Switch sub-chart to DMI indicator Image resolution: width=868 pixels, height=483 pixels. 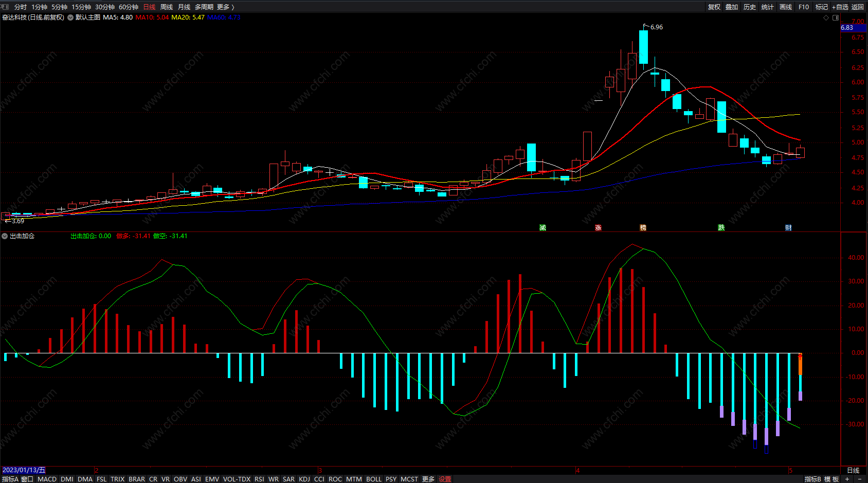click(x=67, y=479)
